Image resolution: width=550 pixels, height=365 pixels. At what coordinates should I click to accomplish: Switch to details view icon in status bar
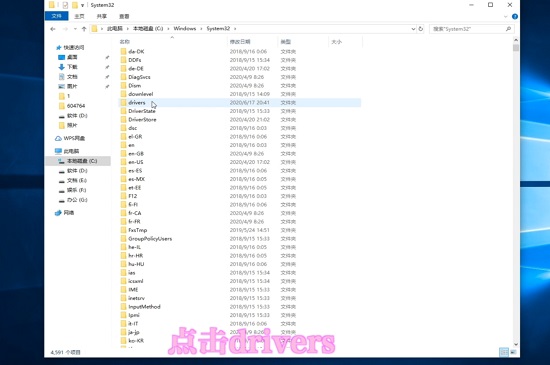504,352
